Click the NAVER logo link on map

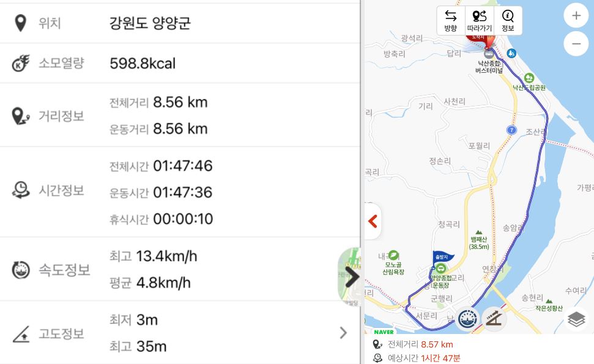coord(384,332)
